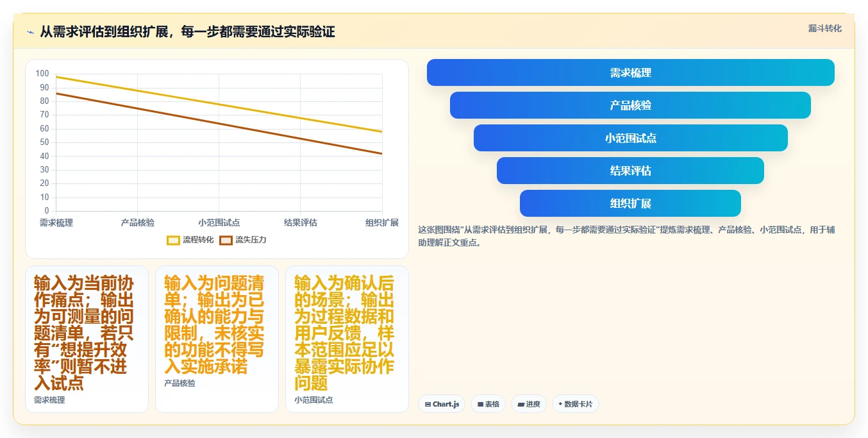Open the card starting 输入为问题清单
The image size is (868, 438).
click(x=217, y=339)
